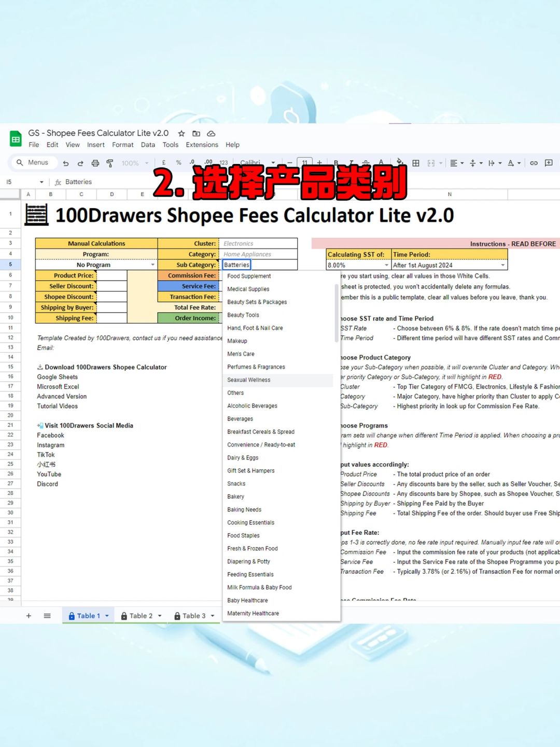Click the Insert comment icon
560x747 pixels.
click(549, 163)
